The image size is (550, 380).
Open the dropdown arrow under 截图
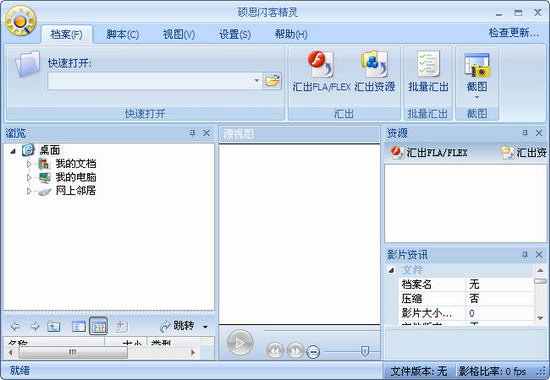tap(477, 97)
